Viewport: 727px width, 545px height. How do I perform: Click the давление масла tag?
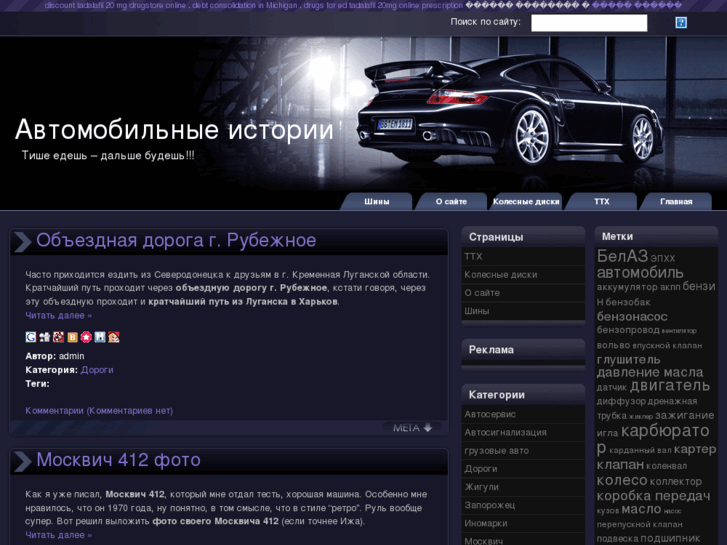pyautogui.click(x=650, y=372)
